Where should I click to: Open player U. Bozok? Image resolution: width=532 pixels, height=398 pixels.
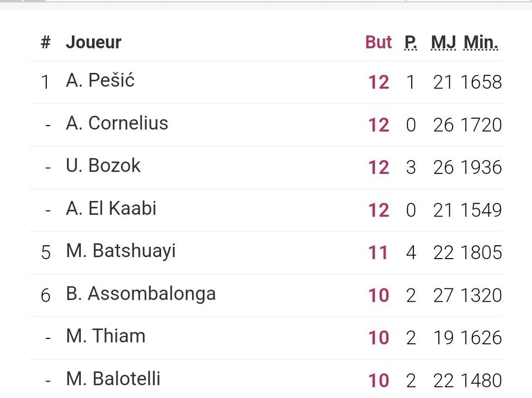pyautogui.click(x=103, y=165)
